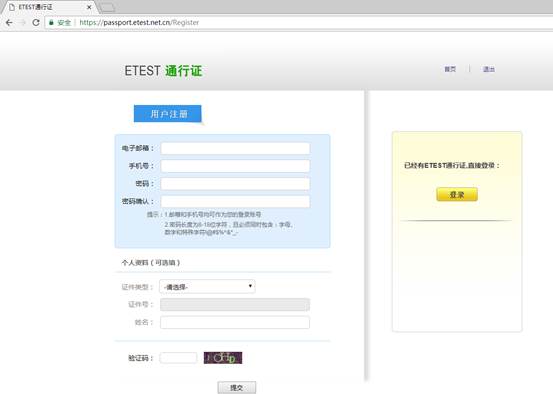Click the 首页 link in header
Viewport: 553px width, 394px height.
point(450,69)
